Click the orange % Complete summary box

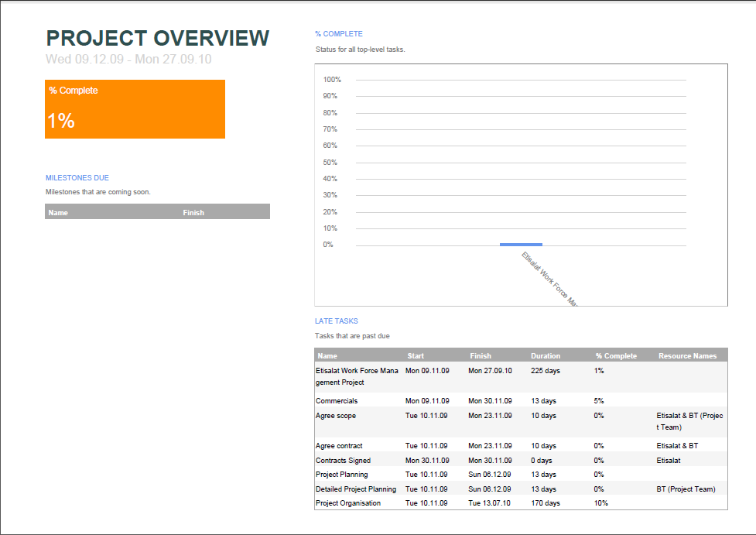pyautogui.click(x=135, y=109)
